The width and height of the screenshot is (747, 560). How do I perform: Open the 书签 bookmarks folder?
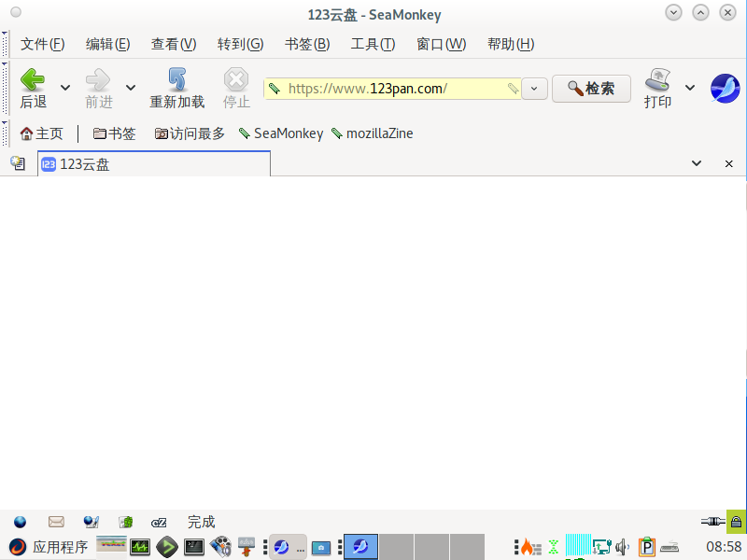tap(114, 133)
